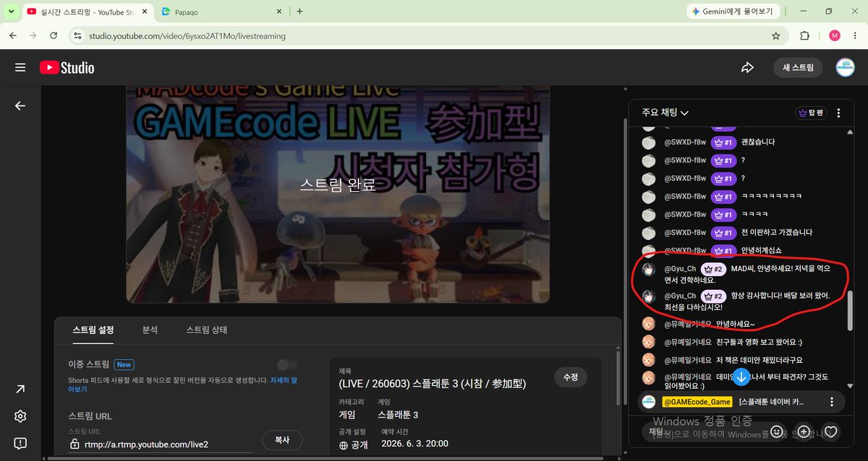Bookmark this page with the star icon
Image resolution: width=868 pixels, height=461 pixels.
pos(776,35)
